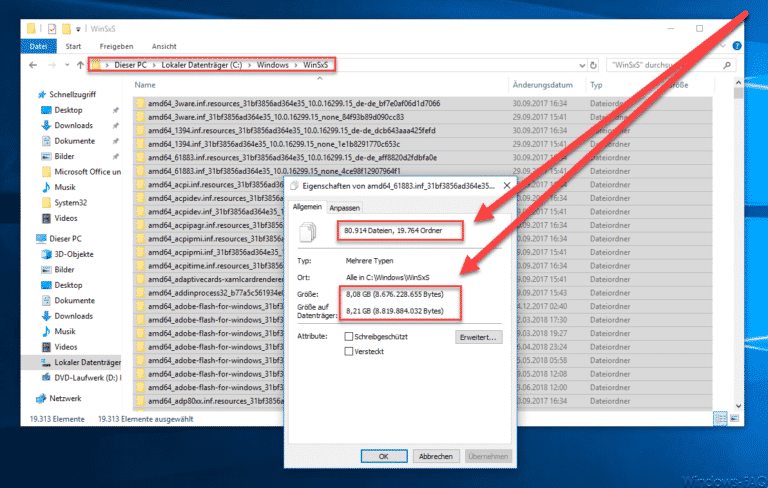Go up one folder level
768x488 pixels.
pyautogui.click(x=80, y=65)
